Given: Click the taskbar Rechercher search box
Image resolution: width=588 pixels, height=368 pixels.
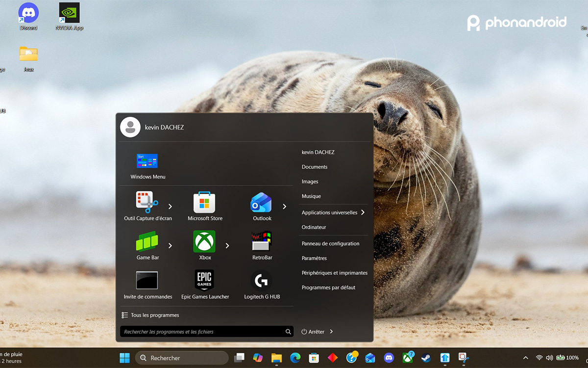Looking at the screenshot, I should point(182,358).
